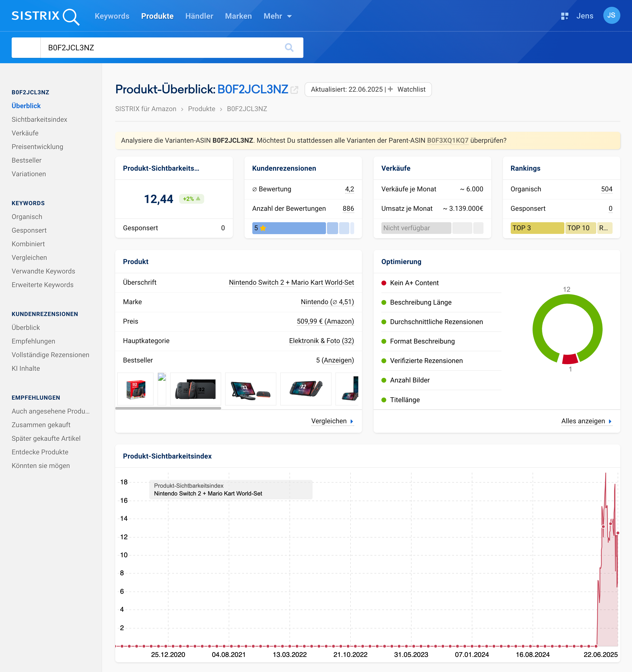
Task: Click the plus icon next to Watchlist
Action: (x=390, y=89)
